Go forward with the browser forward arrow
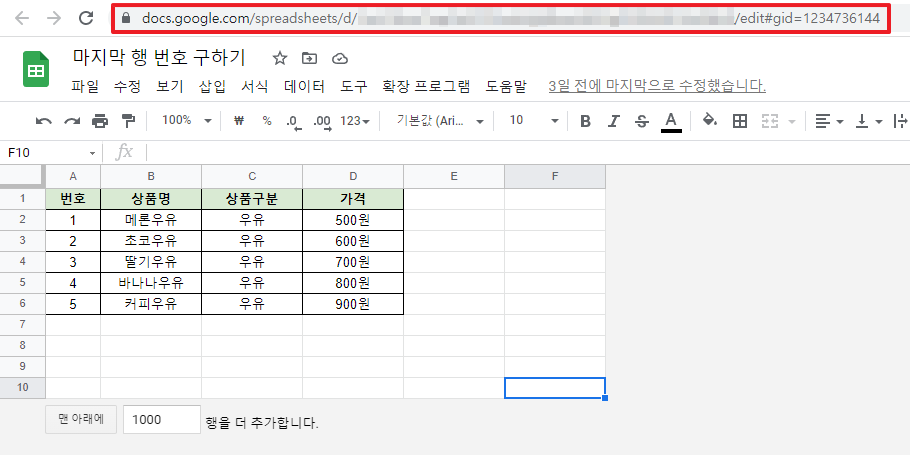This screenshot has height=455, width=910. (54, 18)
